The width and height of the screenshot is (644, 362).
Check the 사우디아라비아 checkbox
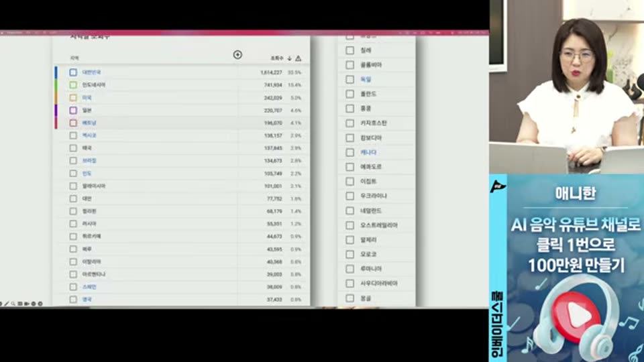(x=350, y=284)
